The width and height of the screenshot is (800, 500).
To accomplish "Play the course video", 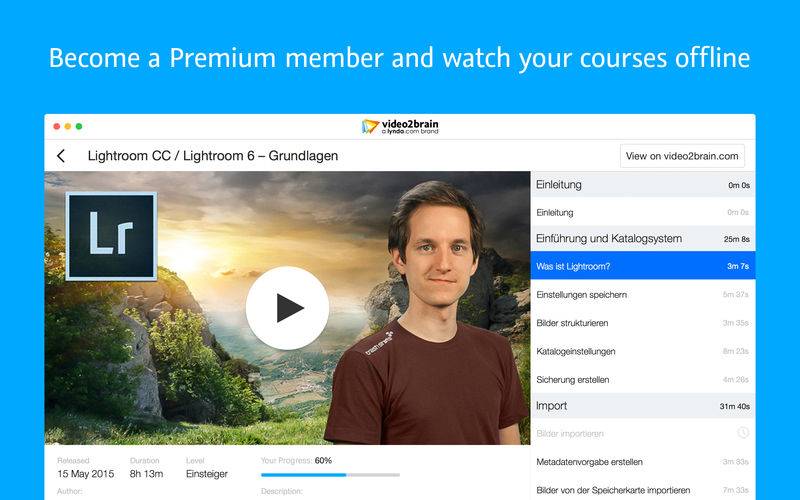I will 287,308.
